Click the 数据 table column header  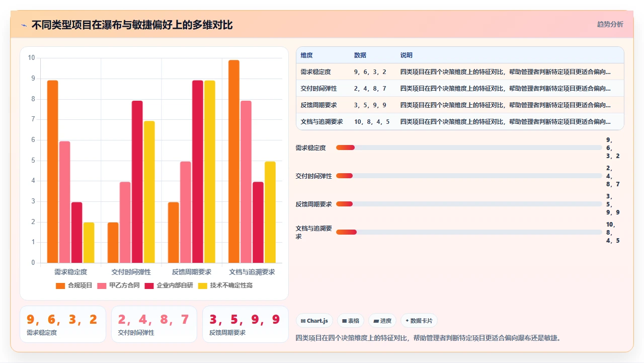[x=360, y=55]
